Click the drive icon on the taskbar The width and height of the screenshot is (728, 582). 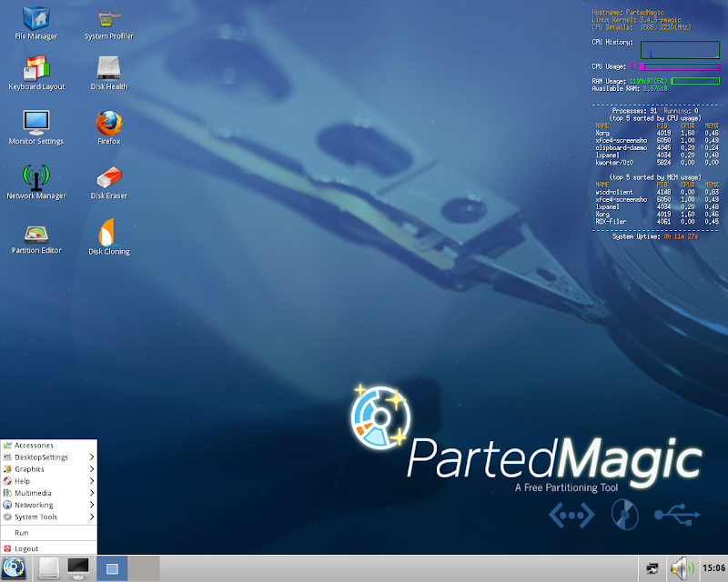pos(48,568)
